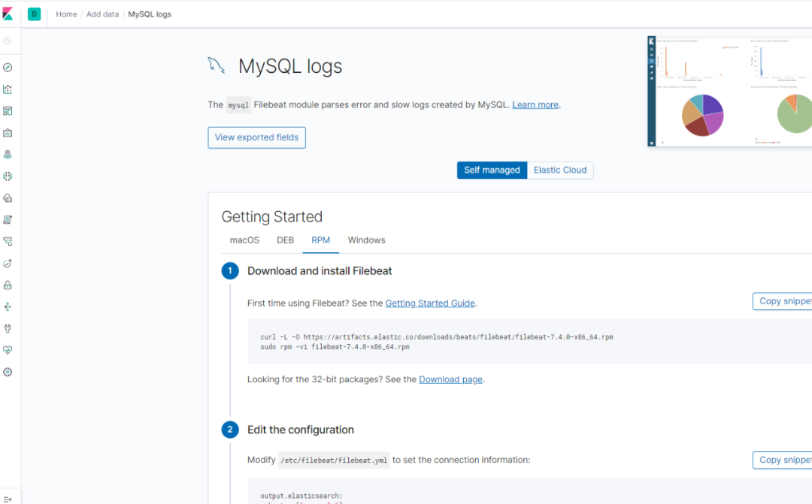Switch to the DEB tab
The height and width of the screenshot is (504, 812).
coord(286,240)
